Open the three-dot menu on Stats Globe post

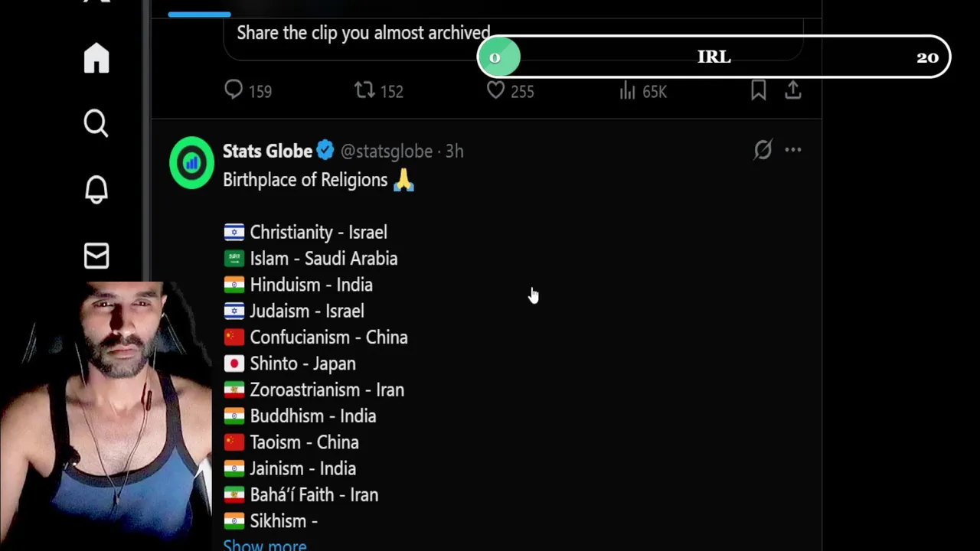[793, 150]
